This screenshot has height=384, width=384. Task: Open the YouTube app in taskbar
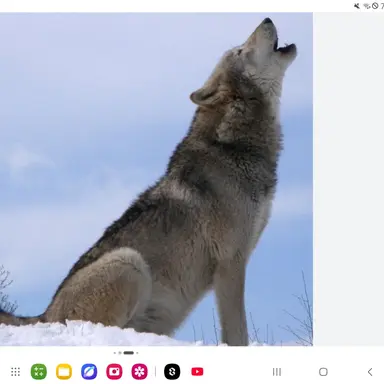197,372
